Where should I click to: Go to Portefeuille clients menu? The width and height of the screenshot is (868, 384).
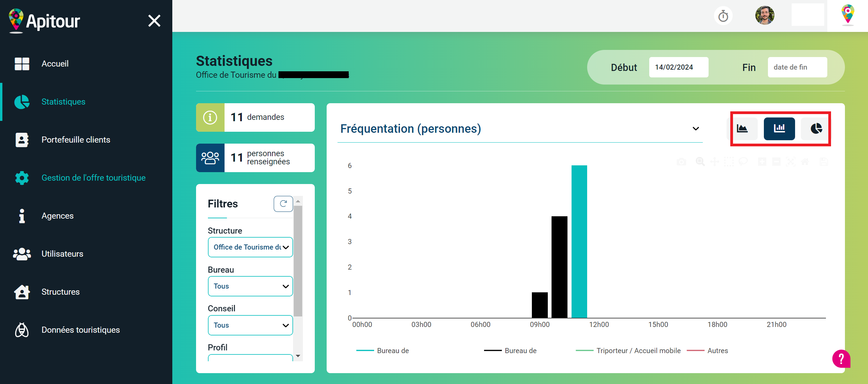76,140
